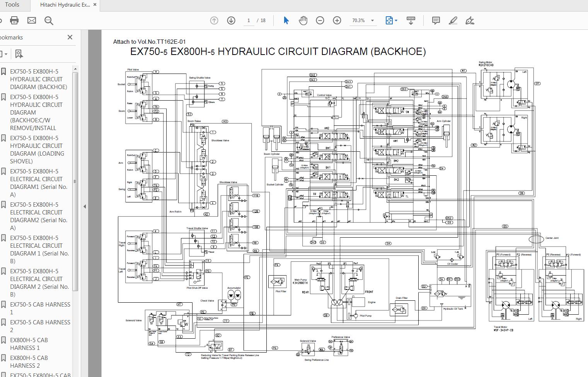Screen dimensions: 588x377
Task: Go to the previous page
Action: click(x=214, y=21)
